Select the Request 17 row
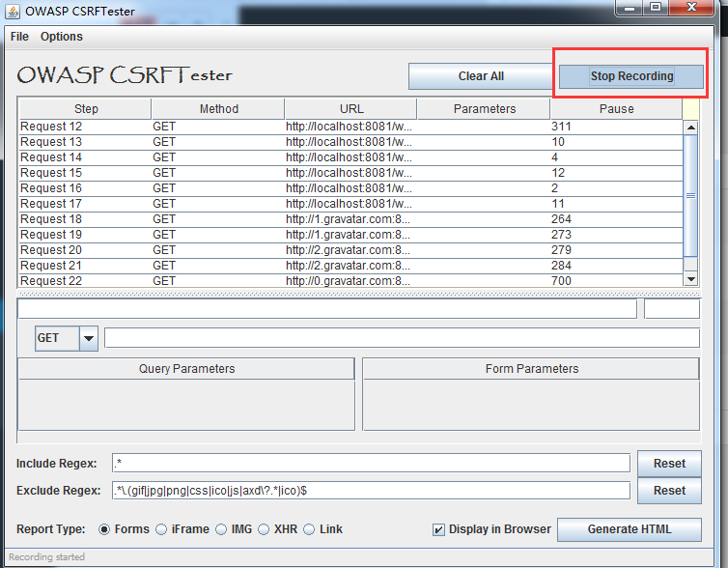The image size is (728, 568). 350,204
